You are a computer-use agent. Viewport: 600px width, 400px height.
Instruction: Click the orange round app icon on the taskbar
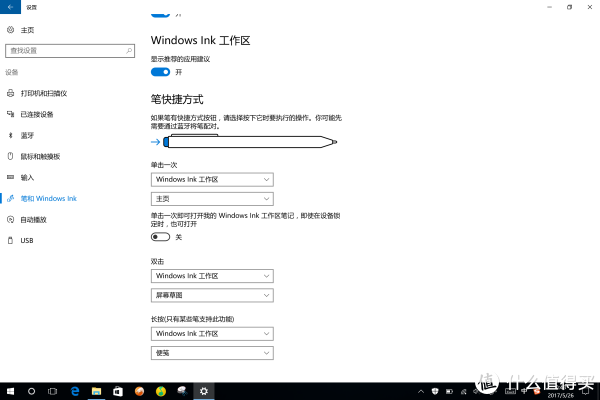(x=139, y=391)
